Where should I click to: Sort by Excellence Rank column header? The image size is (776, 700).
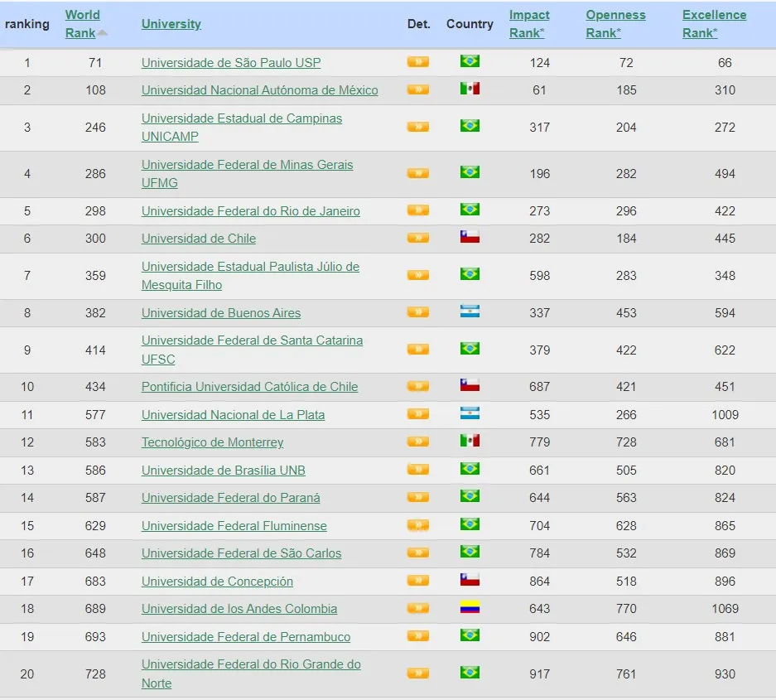714,24
